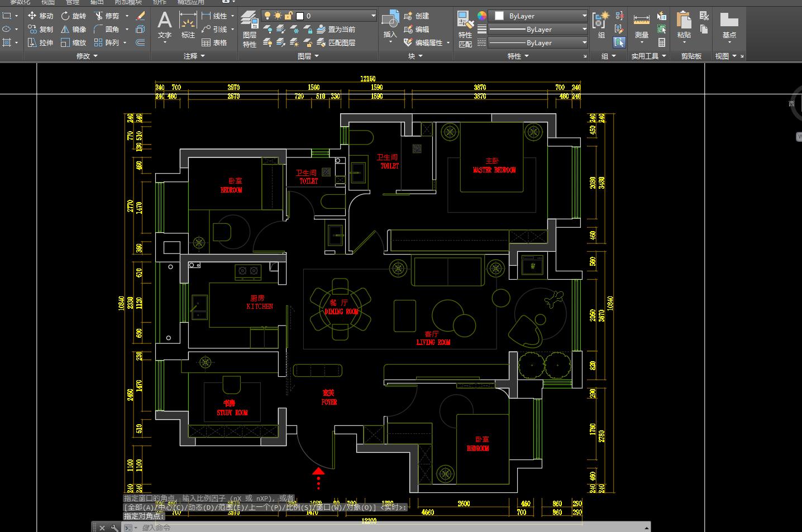This screenshot has height=532, width=802.
Task: Click the 表格 (Table) tool
Action: 214,42
